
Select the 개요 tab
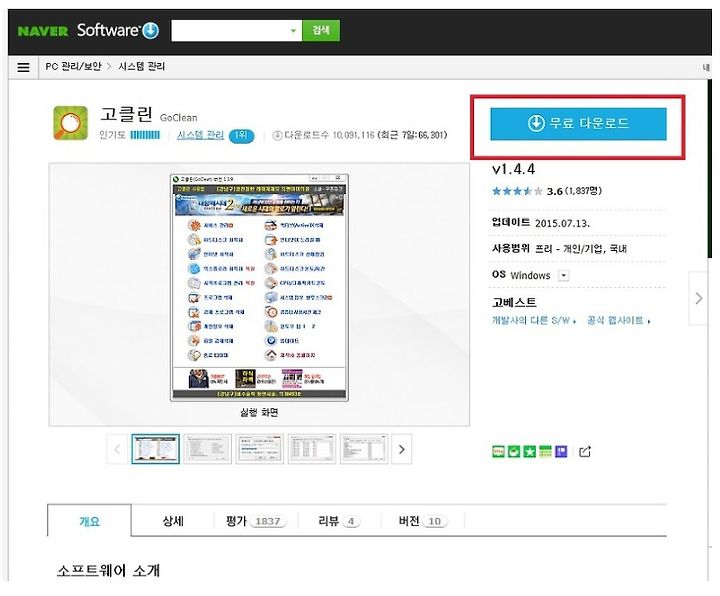click(90, 521)
